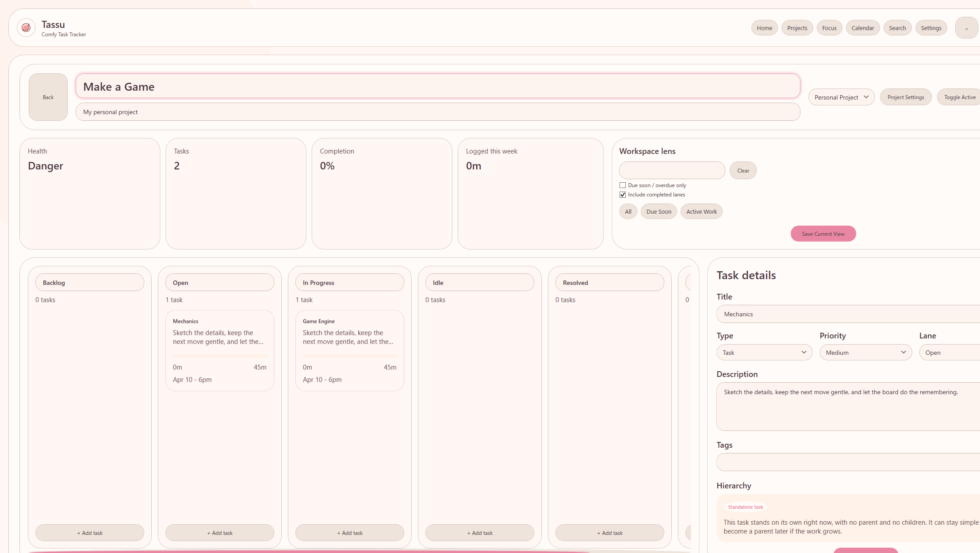Expand the task Type dropdown
This screenshot has width=980, height=553.
click(x=764, y=353)
